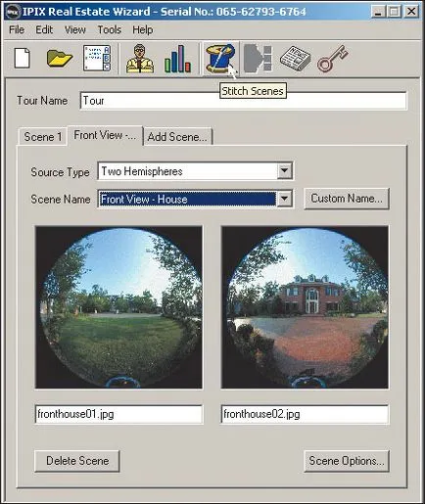Click the Stitch Scenes thread spool icon
The width and height of the screenshot is (425, 504).
(220, 59)
